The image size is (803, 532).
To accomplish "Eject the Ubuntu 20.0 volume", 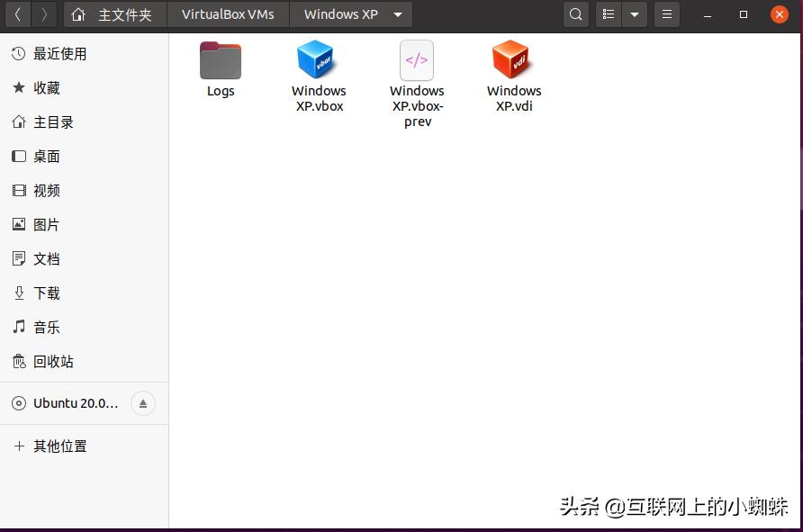I will (x=143, y=403).
